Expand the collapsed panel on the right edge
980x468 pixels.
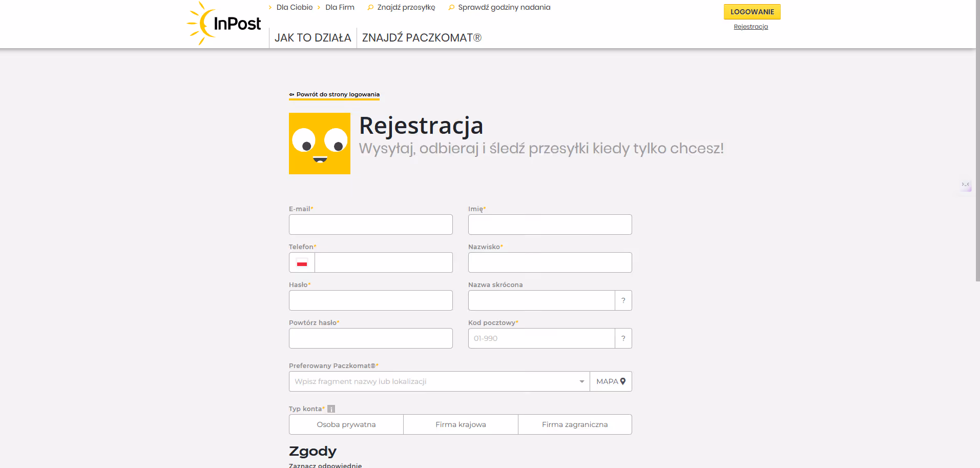pyautogui.click(x=965, y=186)
